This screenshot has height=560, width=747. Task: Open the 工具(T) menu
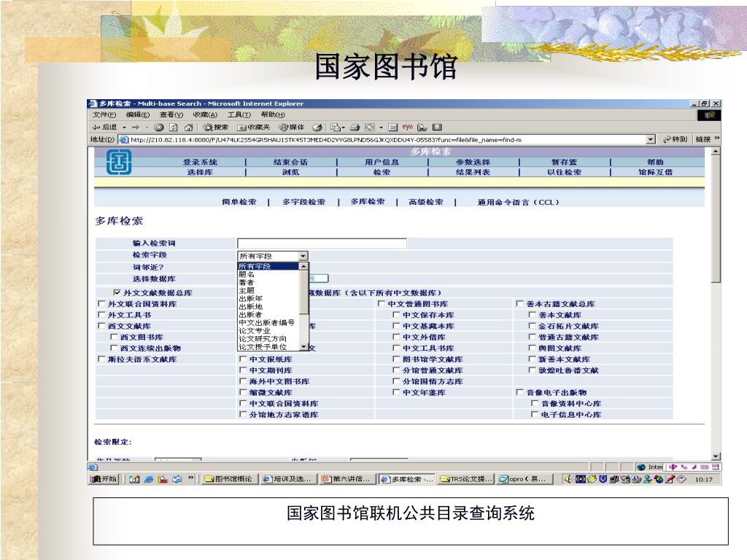click(x=239, y=114)
